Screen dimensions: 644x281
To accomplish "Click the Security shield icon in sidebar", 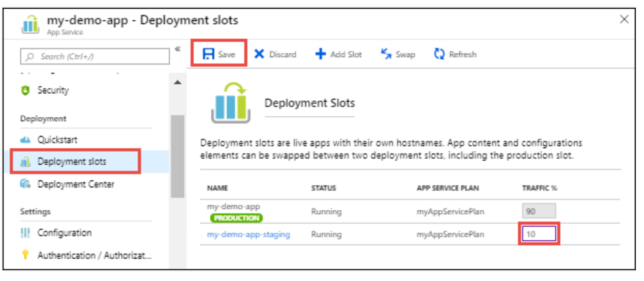I will pyautogui.click(x=25, y=90).
